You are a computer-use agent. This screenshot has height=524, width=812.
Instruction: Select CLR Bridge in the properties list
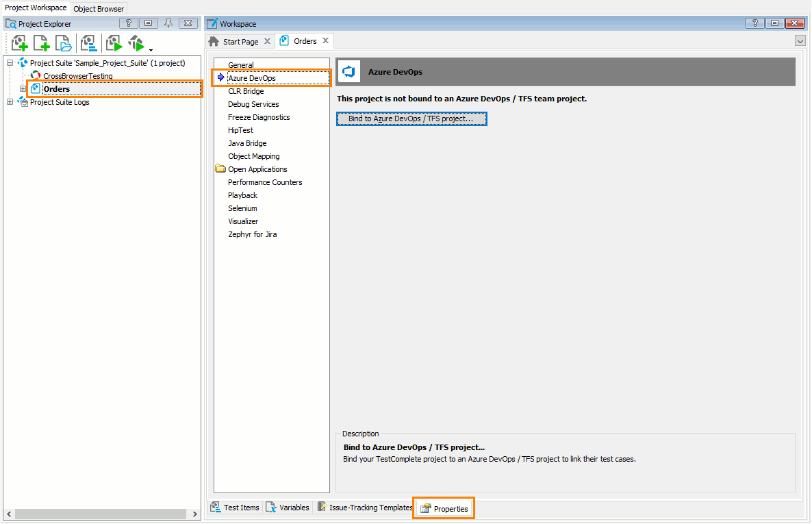tap(246, 91)
